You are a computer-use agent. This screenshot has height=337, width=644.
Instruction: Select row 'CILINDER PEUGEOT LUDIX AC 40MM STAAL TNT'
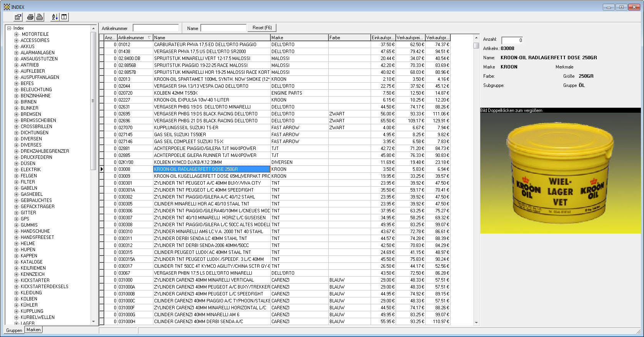(x=212, y=252)
